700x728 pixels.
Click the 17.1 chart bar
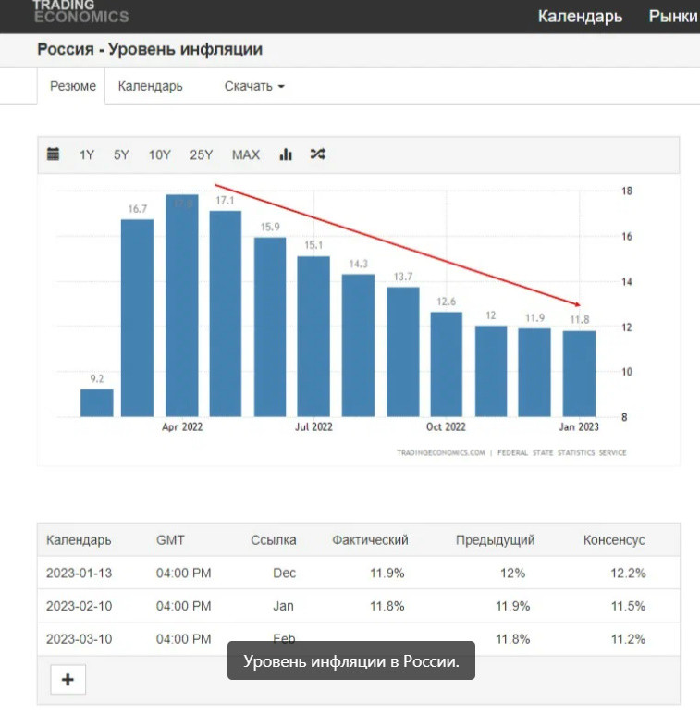225,315
